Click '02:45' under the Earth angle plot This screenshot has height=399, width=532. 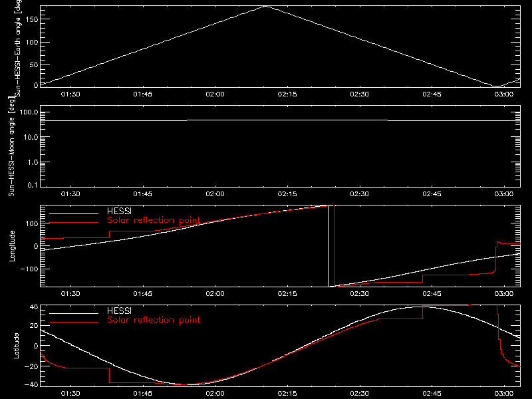coord(432,94)
